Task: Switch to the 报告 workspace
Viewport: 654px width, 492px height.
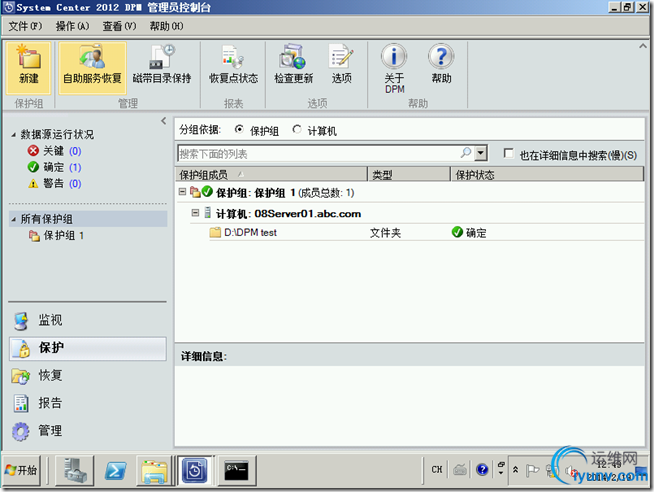Action: click(88, 403)
